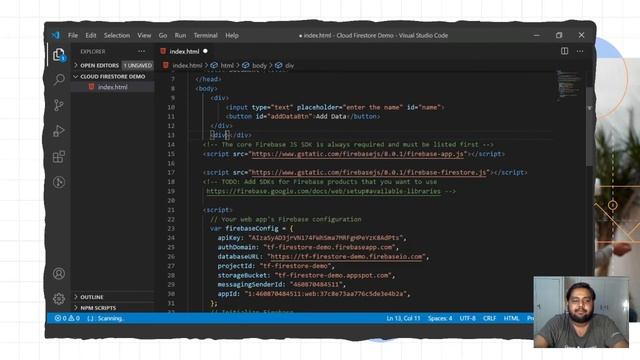
Task: Open Explorer panel More Actions ellipsis
Action: pyautogui.click(x=142, y=51)
